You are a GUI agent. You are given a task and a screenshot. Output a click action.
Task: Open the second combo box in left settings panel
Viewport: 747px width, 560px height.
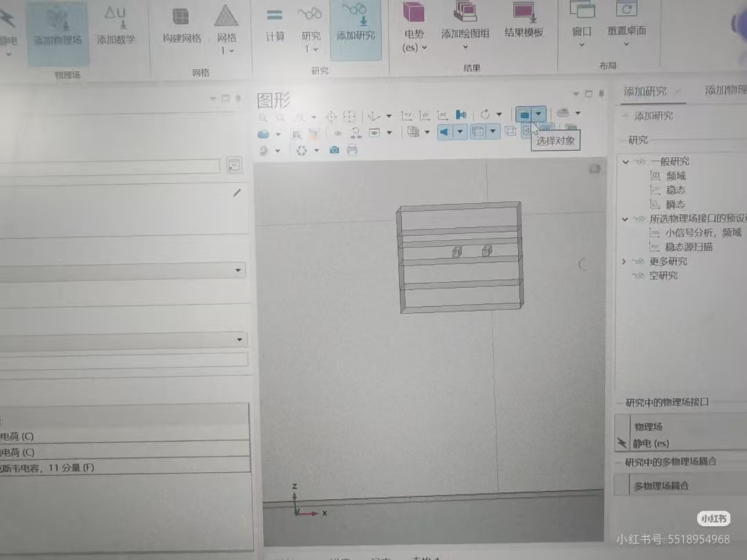click(123, 339)
